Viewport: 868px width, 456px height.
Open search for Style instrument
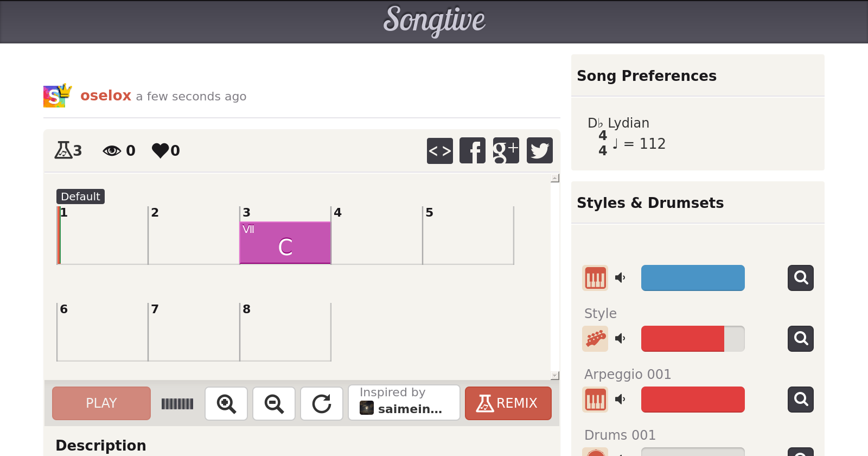(801, 339)
